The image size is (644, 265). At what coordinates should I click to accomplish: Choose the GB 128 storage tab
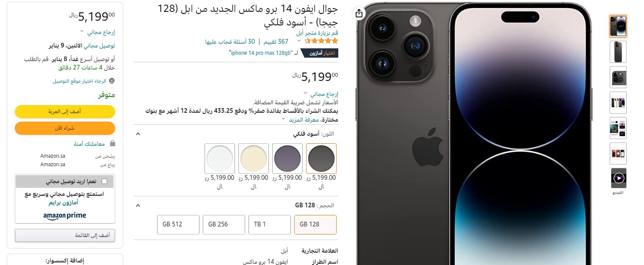(315, 224)
